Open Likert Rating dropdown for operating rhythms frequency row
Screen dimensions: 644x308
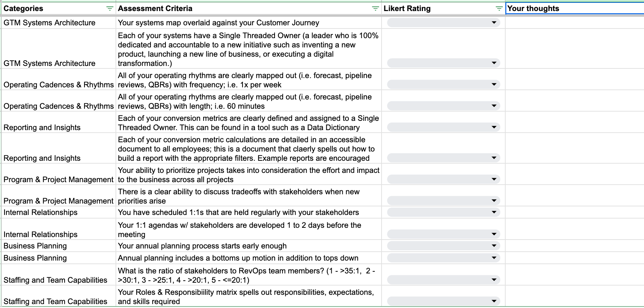click(495, 84)
